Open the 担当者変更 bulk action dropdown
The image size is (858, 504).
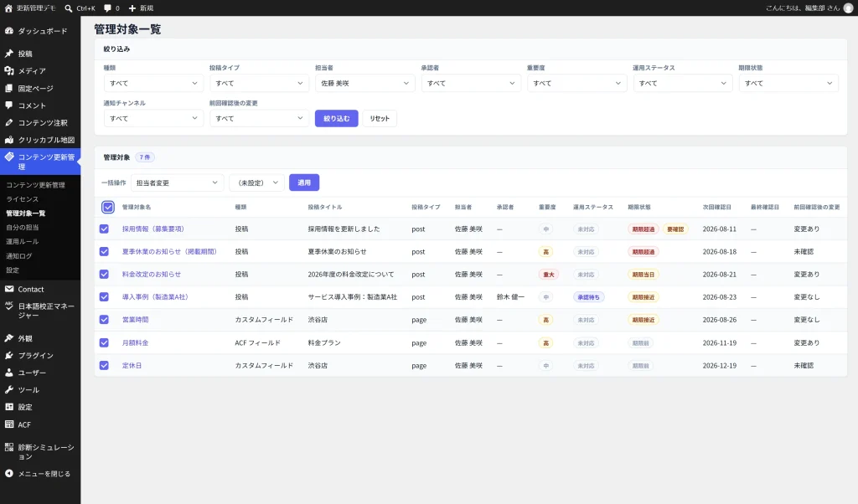[177, 183]
